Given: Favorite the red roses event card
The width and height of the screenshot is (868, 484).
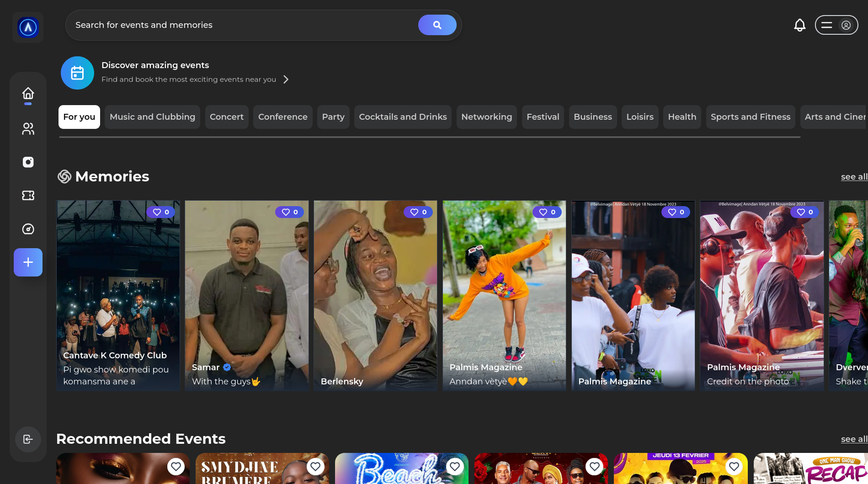Looking at the screenshot, I should 594,466.
